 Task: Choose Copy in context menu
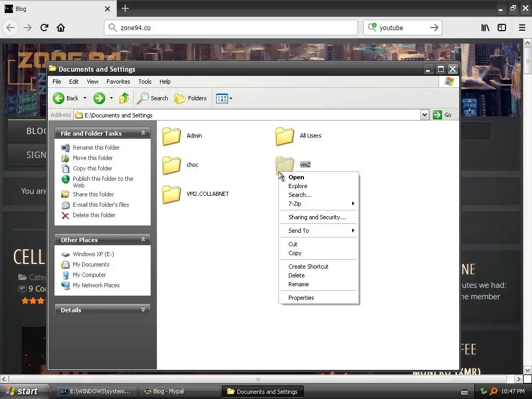[x=318, y=253]
